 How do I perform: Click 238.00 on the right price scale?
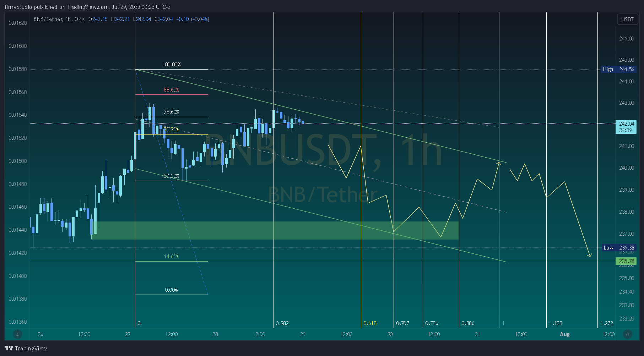coord(626,212)
